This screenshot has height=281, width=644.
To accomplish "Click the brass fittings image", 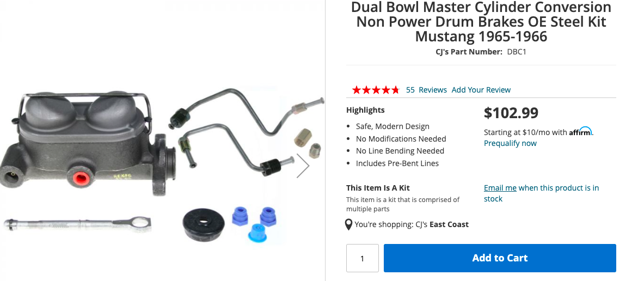I will (x=308, y=143).
